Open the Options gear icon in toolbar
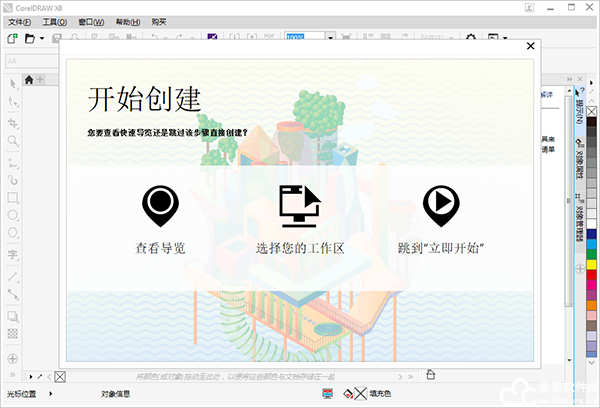Screen dimensions: 600x408 (x=471, y=38)
